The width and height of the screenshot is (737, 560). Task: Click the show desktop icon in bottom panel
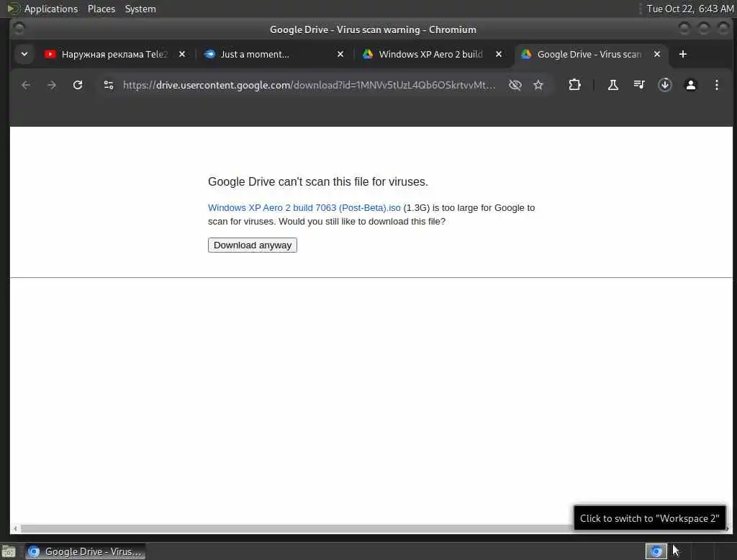pyautogui.click(x=9, y=551)
